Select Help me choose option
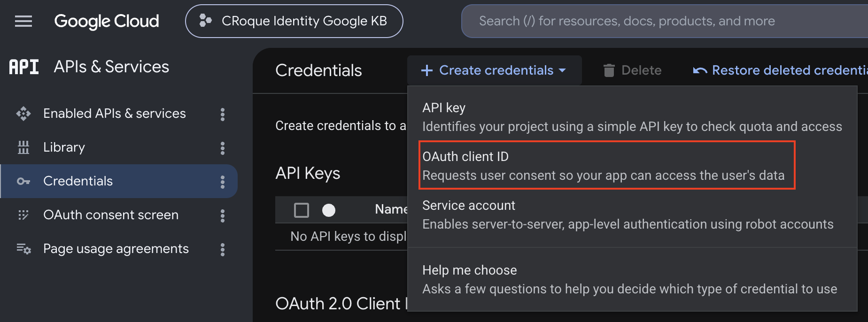 coord(632,280)
